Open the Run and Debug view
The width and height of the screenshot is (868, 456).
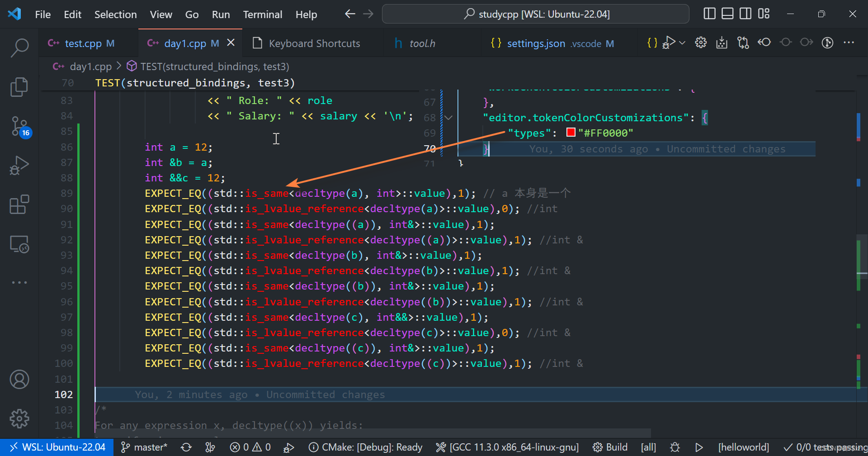tap(19, 166)
